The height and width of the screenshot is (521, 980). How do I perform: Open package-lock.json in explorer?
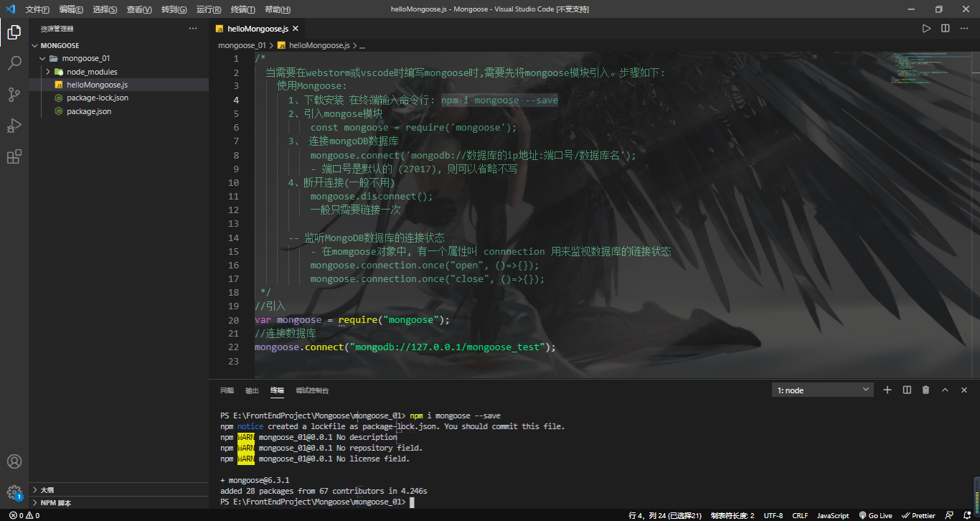(x=118, y=98)
